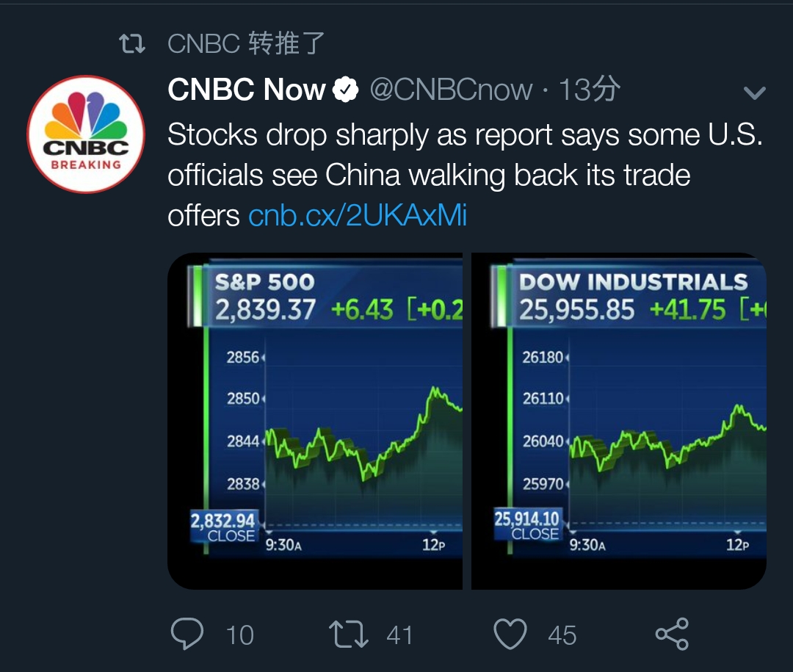Image resolution: width=793 pixels, height=672 pixels.
Task: Expand the tweet options chevron
Action: (x=755, y=93)
